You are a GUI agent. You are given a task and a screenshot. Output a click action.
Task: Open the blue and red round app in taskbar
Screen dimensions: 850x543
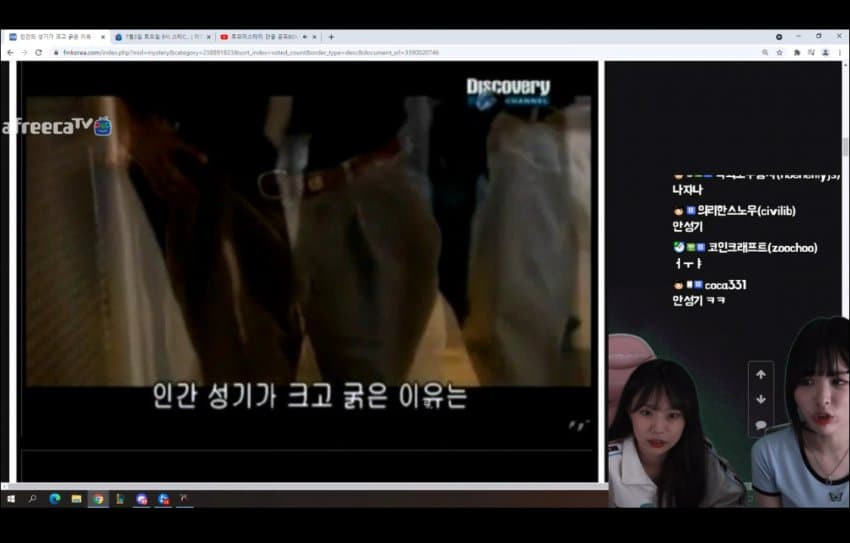pos(164,499)
